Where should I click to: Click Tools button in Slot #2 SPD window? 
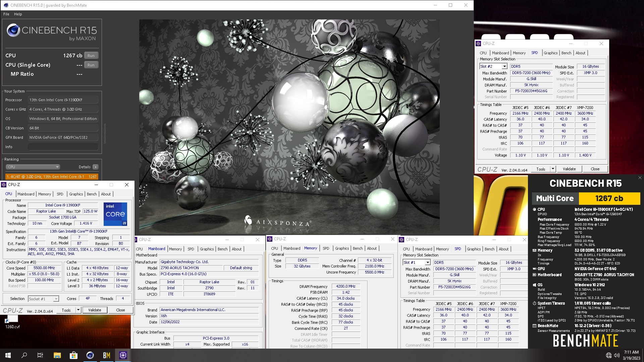(x=541, y=169)
